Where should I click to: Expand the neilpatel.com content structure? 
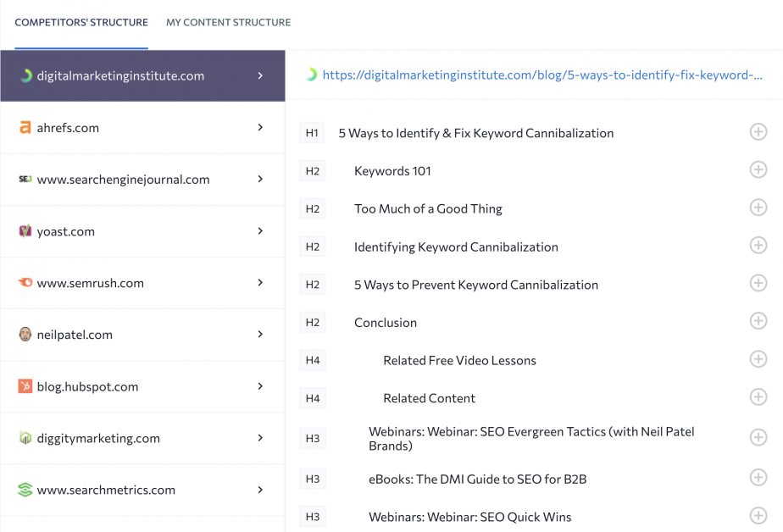pos(262,335)
